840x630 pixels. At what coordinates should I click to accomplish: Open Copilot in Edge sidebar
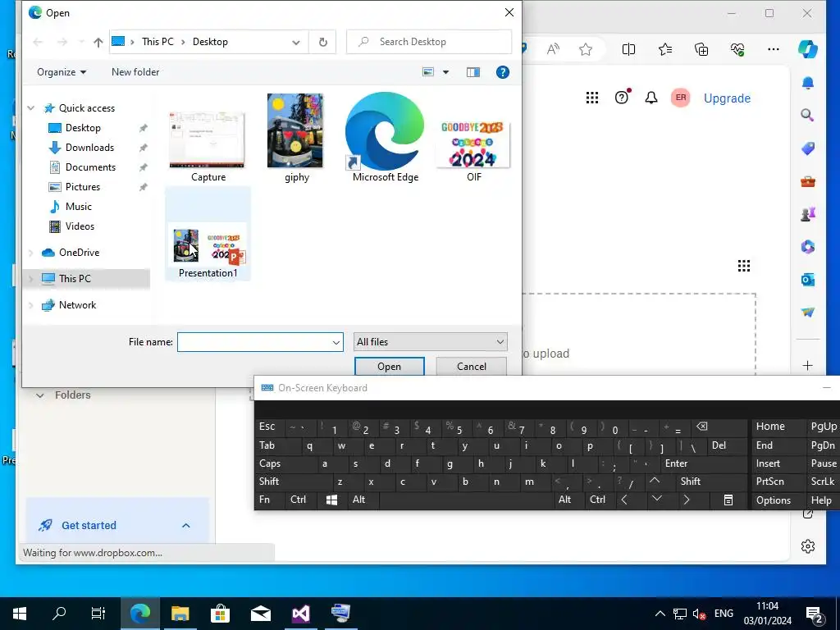807,49
